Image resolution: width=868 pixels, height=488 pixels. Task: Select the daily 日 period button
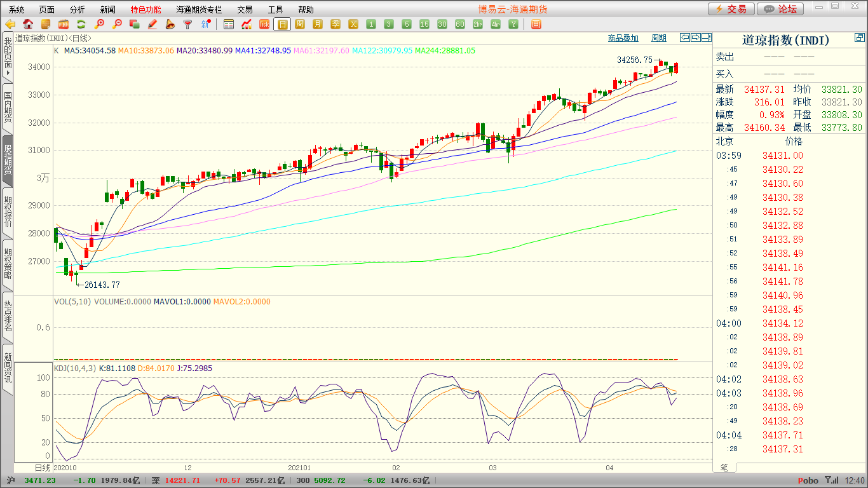coord(282,24)
